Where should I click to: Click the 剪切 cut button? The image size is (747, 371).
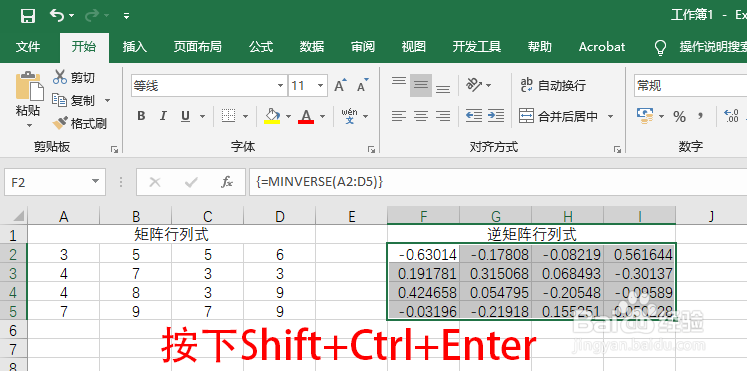pyautogui.click(x=74, y=77)
